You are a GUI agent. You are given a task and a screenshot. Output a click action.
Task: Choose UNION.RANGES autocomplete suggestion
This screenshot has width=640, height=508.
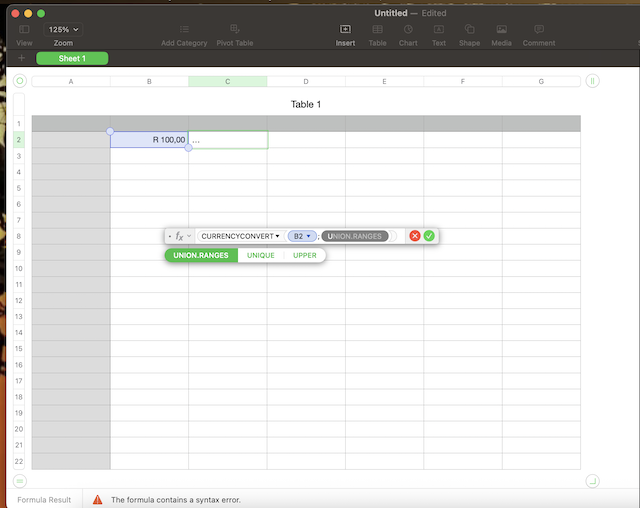(201, 255)
